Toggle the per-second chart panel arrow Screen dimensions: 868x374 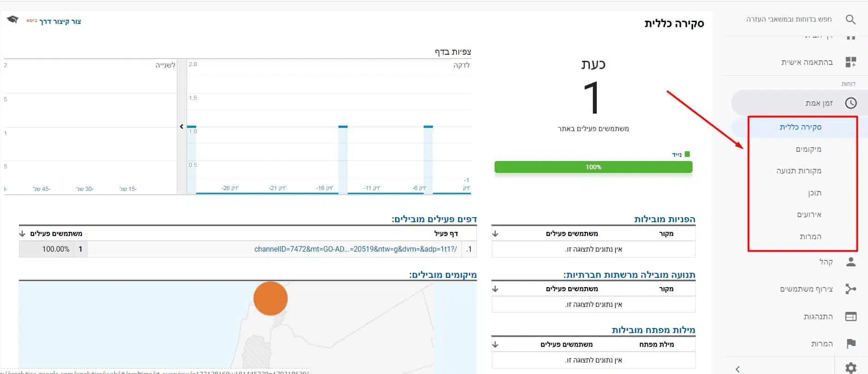[181, 127]
